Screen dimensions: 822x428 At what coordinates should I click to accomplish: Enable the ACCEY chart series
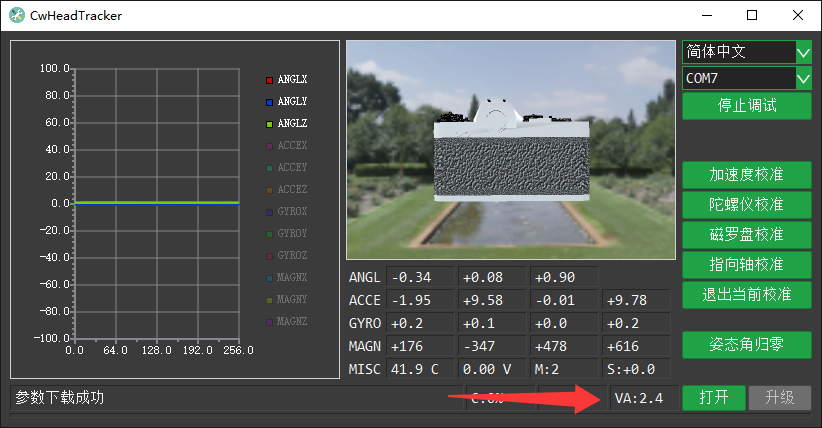287,168
